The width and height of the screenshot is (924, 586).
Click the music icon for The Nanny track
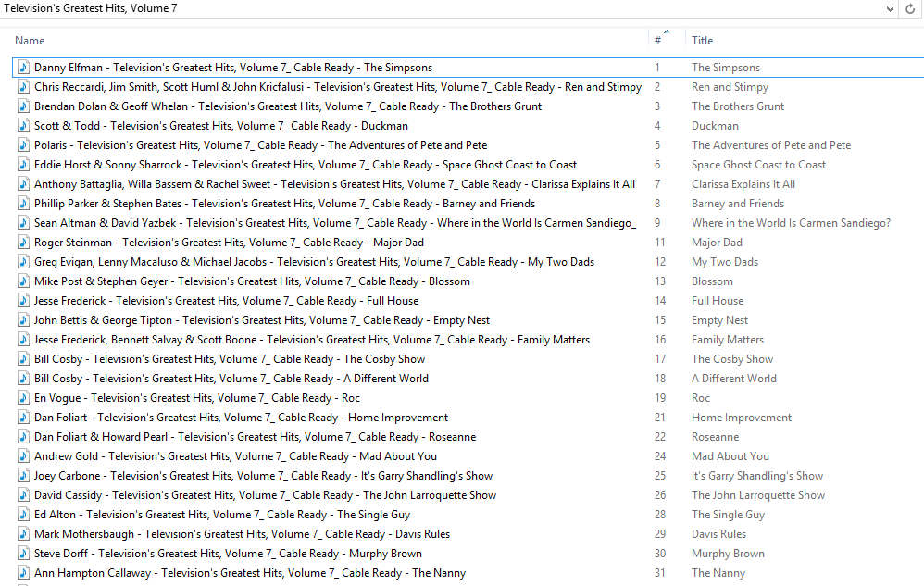tap(24, 573)
